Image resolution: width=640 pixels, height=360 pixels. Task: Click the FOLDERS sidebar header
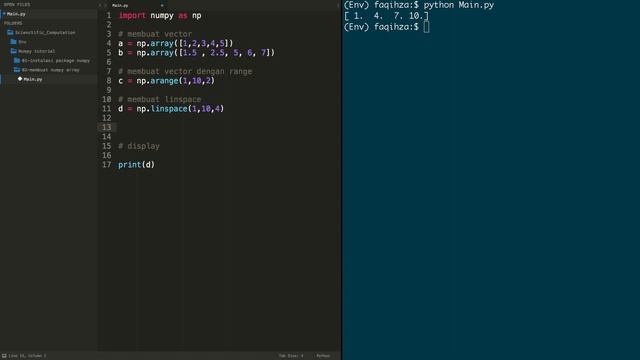click(13, 23)
